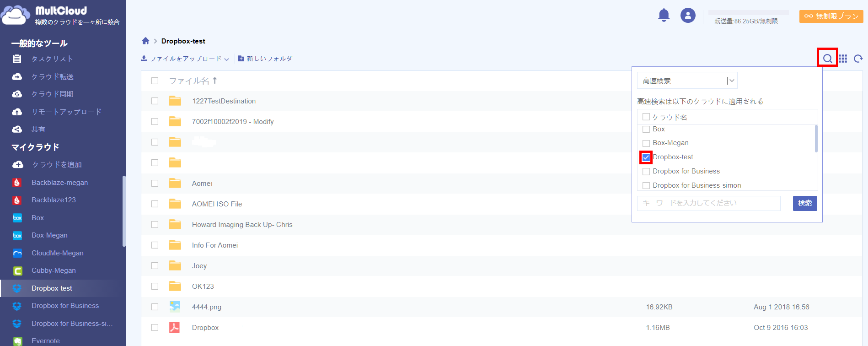Click the 1227TestDestination folder icon

click(175, 101)
